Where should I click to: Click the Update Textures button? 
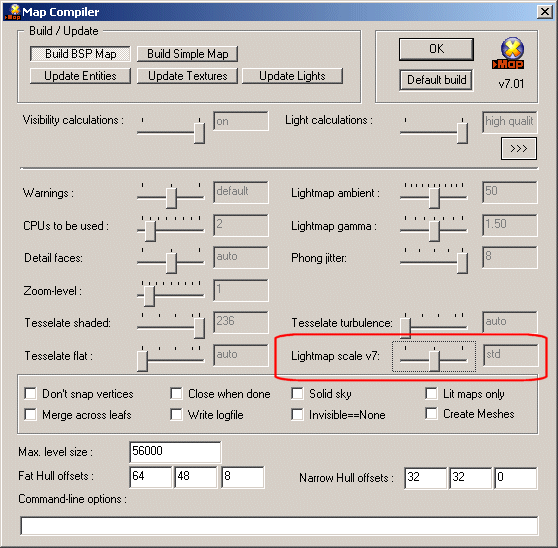pyautogui.click(x=188, y=76)
